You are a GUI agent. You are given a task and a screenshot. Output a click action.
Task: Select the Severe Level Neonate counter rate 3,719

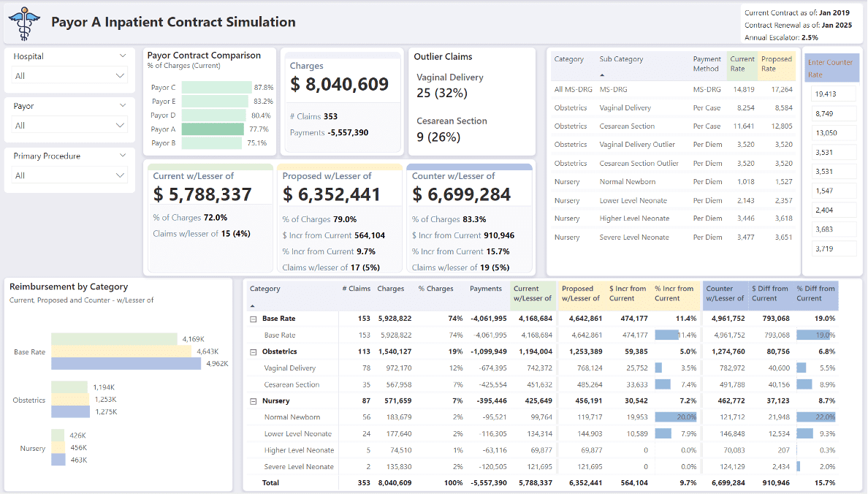pyautogui.click(x=834, y=249)
